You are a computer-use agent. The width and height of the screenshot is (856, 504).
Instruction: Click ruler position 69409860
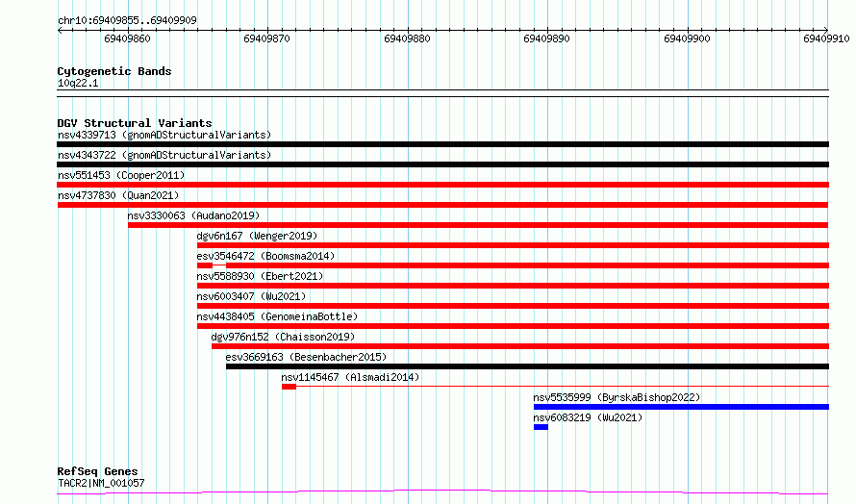(x=127, y=38)
